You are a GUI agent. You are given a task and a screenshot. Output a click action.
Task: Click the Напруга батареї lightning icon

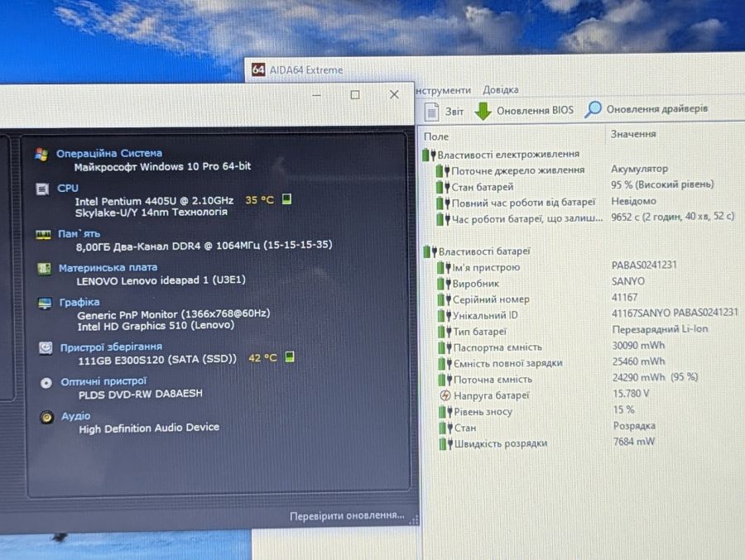[x=445, y=395]
